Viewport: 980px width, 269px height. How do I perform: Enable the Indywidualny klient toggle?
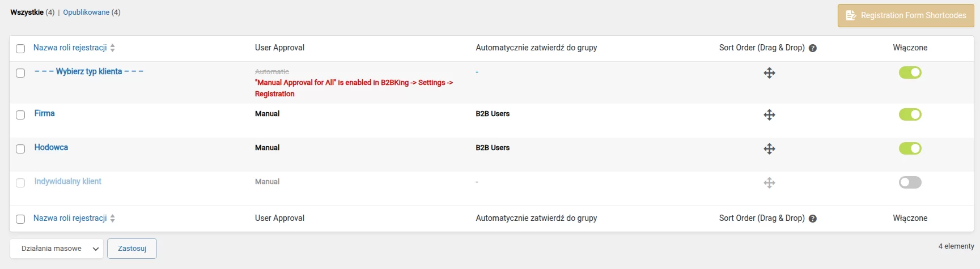pyautogui.click(x=910, y=182)
